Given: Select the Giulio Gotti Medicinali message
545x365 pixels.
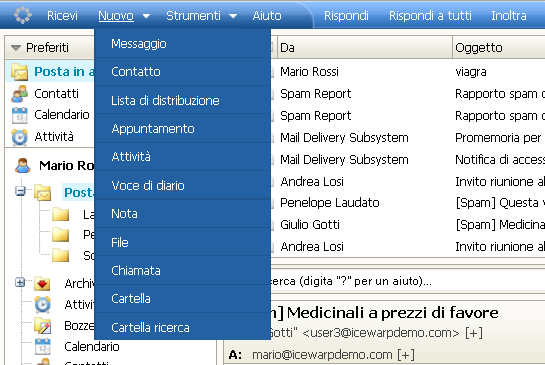Looking at the screenshot, I should [407, 225].
